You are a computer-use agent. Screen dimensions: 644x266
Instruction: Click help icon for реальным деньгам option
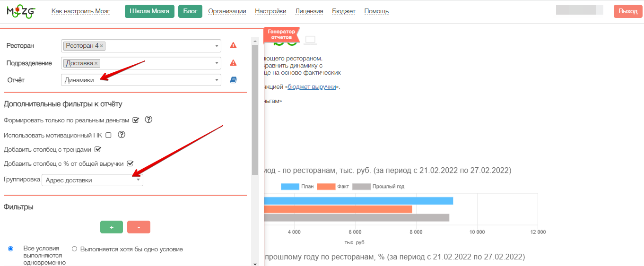tap(148, 120)
